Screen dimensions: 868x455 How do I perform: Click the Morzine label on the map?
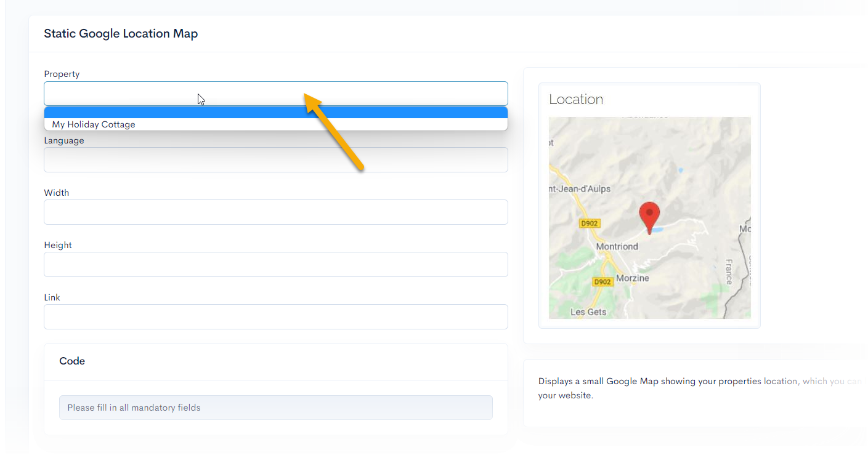pos(633,278)
